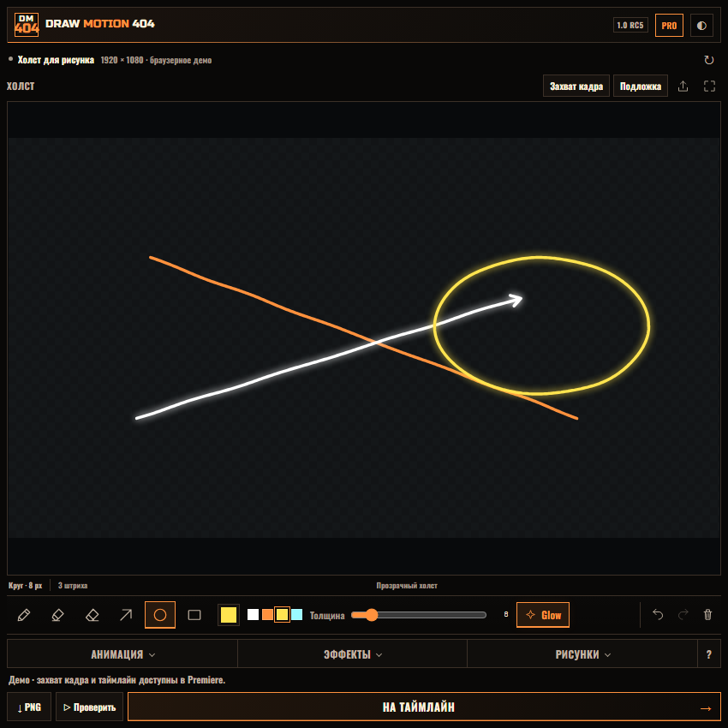Click "1920 × 1080 · браузерное демо" text
Viewport: 728px width, 728px height.
pyautogui.click(x=156, y=60)
